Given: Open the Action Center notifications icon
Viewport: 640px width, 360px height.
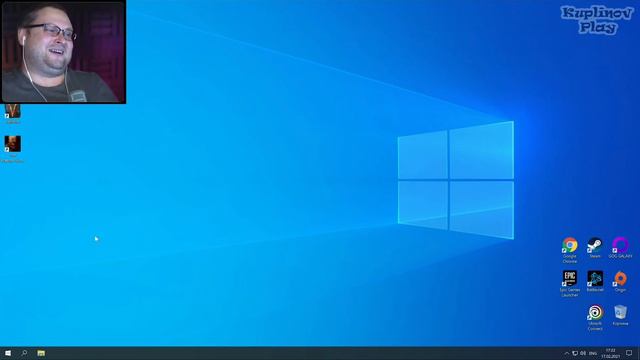Looking at the screenshot, I should [x=629, y=353].
